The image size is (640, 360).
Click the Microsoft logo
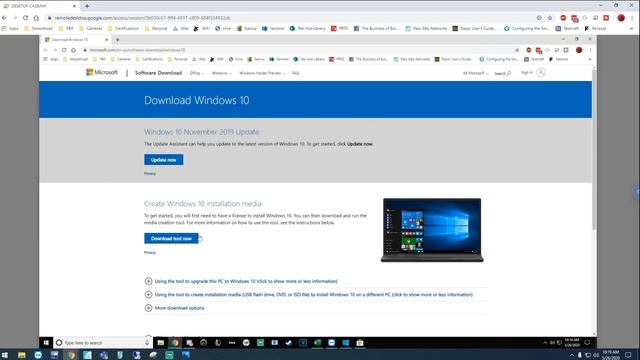(x=102, y=72)
